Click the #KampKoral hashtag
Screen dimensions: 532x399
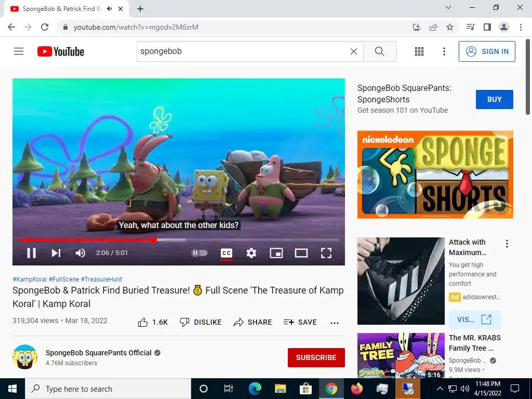[30, 279]
